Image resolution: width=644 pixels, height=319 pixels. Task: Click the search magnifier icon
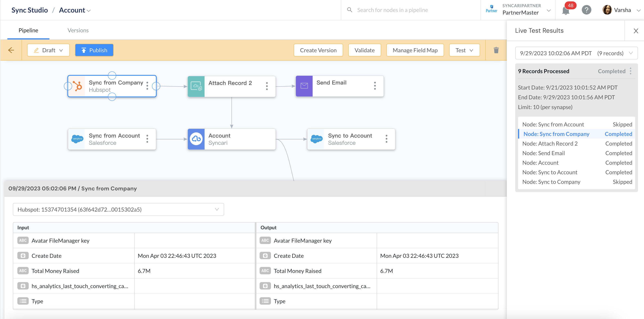[350, 10]
